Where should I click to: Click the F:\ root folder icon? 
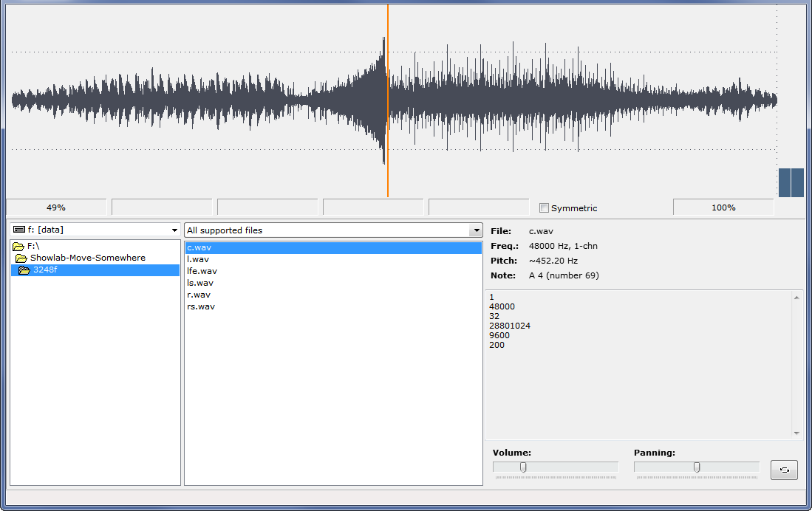click(18, 246)
